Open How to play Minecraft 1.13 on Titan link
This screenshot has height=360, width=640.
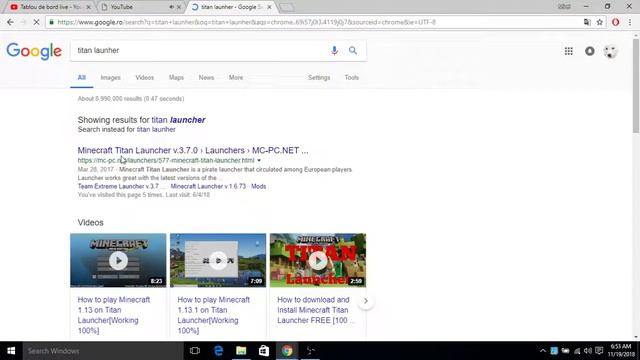(114, 315)
